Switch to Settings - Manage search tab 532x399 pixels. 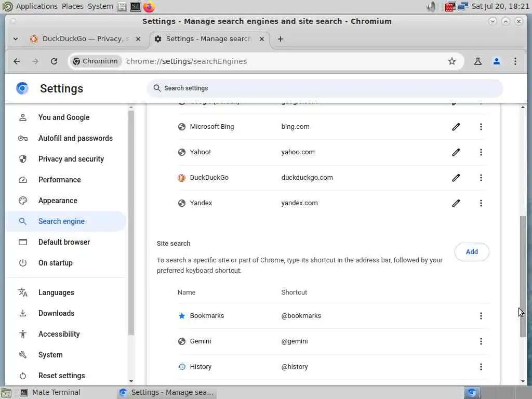tap(208, 39)
